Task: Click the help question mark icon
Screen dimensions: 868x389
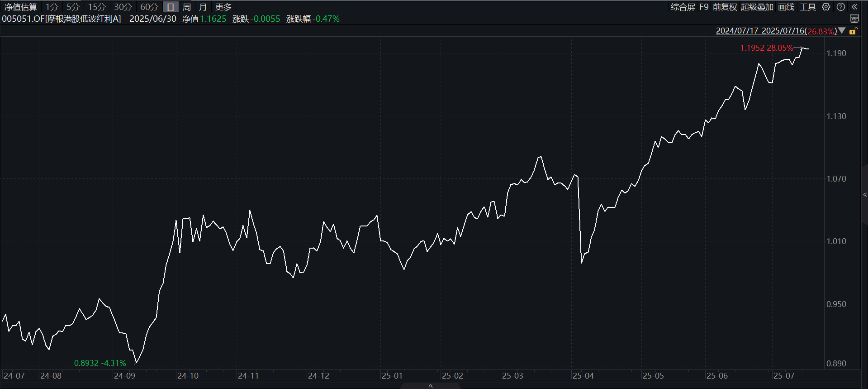Action: coord(841,7)
